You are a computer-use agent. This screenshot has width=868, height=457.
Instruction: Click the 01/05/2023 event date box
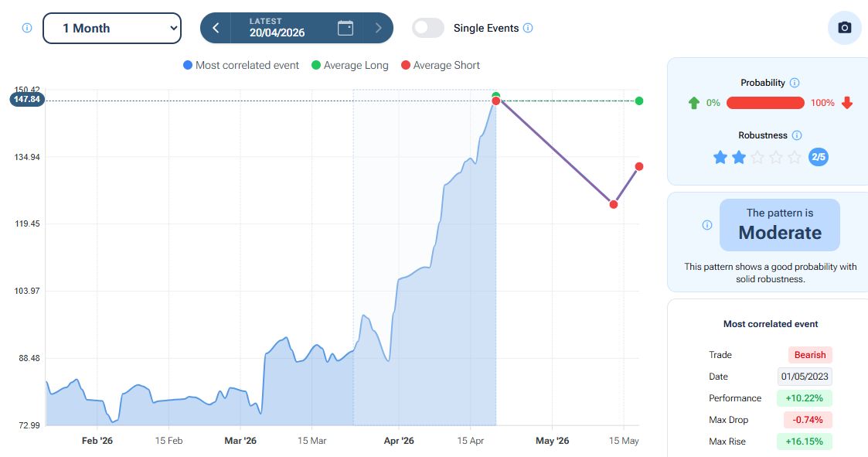click(x=805, y=377)
